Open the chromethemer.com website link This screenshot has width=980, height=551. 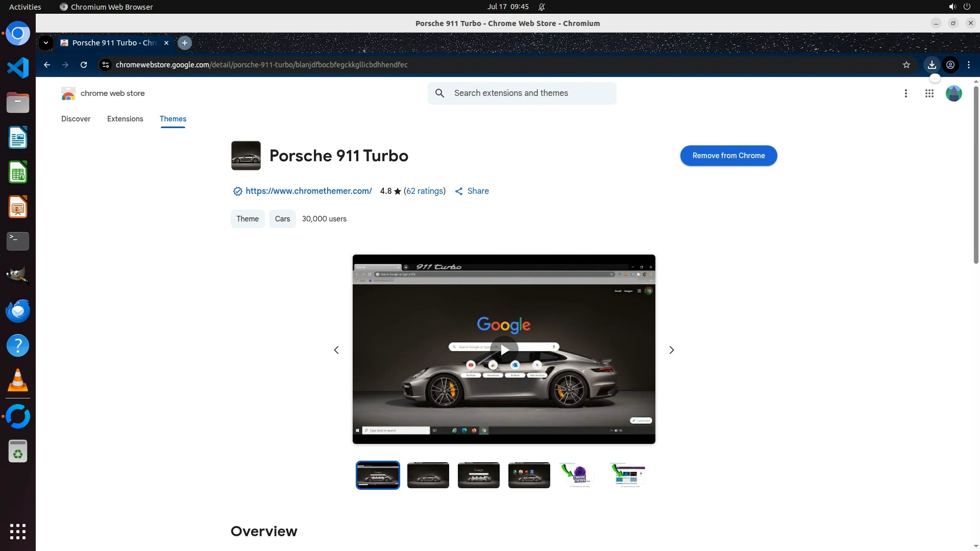[x=308, y=191]
